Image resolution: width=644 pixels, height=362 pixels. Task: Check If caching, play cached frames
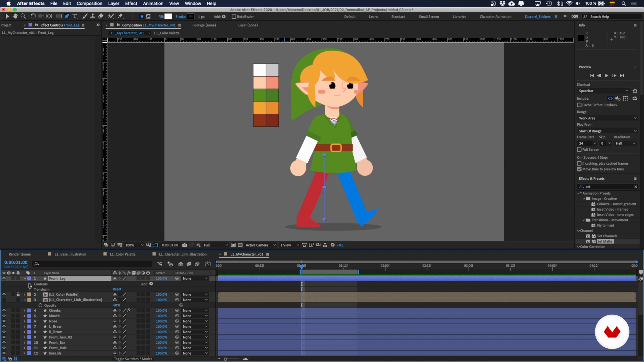[x=579, y=163]
